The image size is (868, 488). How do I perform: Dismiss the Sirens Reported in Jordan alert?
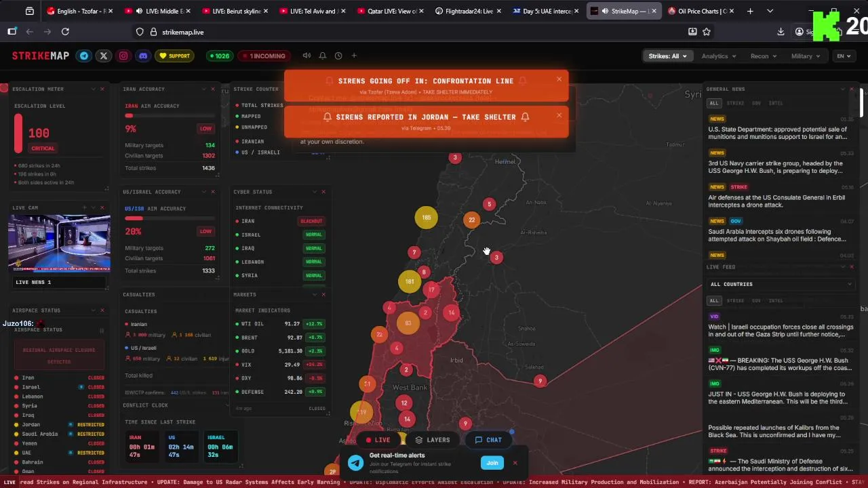[559, 115]
